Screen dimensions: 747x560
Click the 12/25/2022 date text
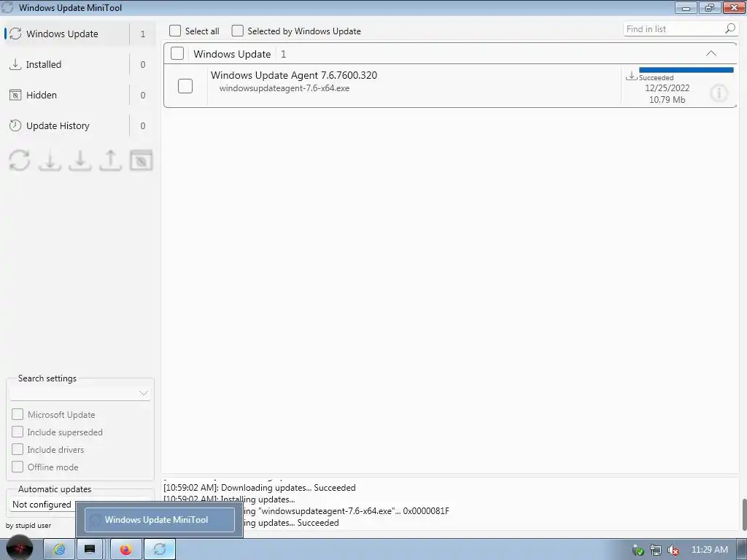pyautogui.click(x=667, y=88)
